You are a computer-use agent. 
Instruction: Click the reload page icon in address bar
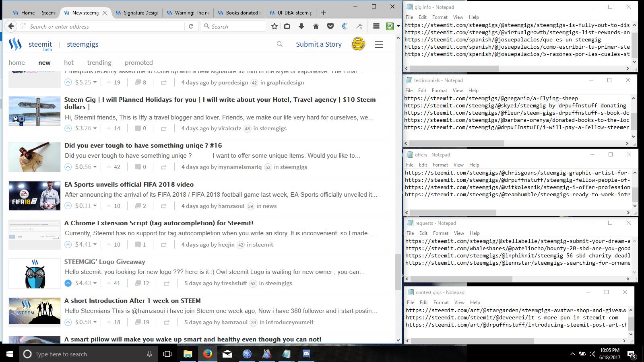pyautogui.click(x=191, y=26)
